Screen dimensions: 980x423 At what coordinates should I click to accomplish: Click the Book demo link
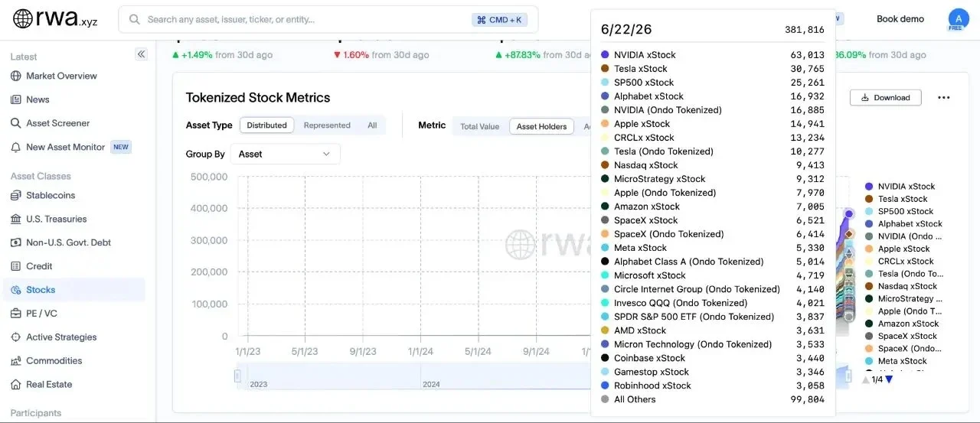click(900, 19)
